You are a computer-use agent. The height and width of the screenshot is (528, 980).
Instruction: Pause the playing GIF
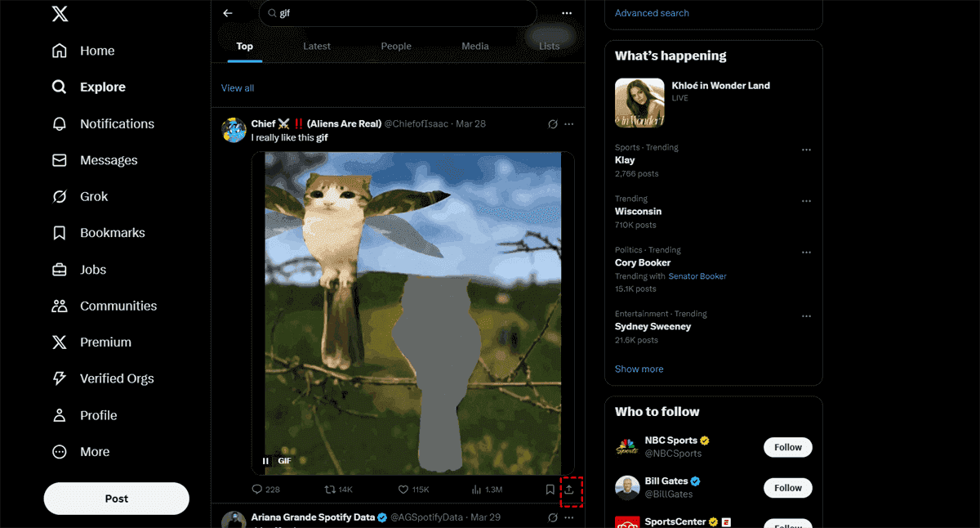pyautogui.click(x=265, y=461)
